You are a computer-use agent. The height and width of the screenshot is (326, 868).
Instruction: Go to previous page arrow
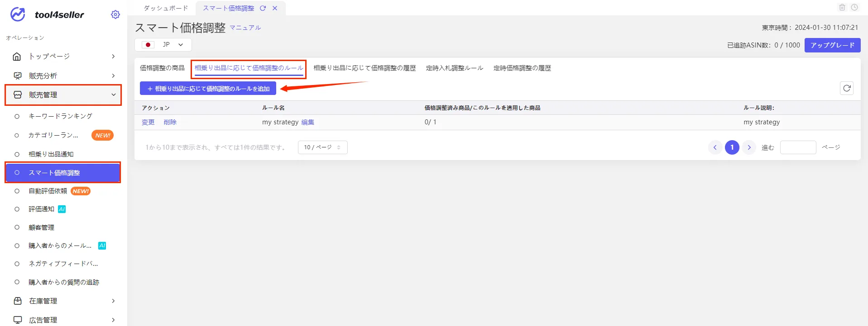715,147
